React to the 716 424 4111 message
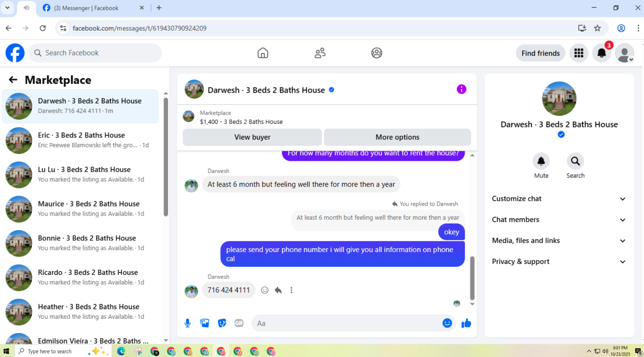644x357 pixels. (265, 290)
